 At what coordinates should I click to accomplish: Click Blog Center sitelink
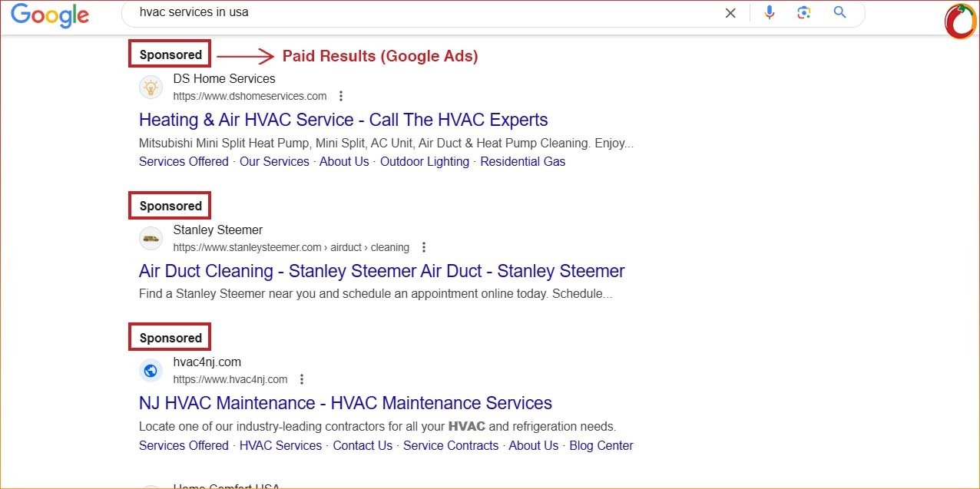601,445
